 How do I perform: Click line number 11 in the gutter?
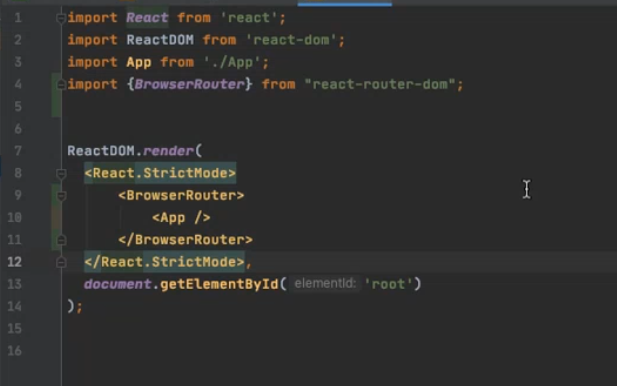15,240
